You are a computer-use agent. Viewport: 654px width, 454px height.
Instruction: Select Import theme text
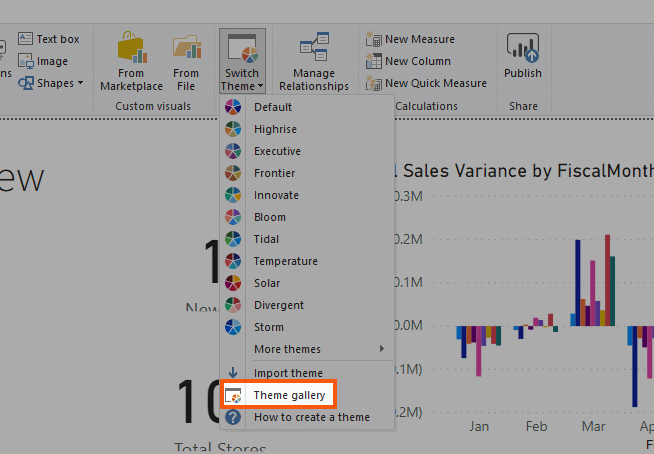click(x=288, y=373)
